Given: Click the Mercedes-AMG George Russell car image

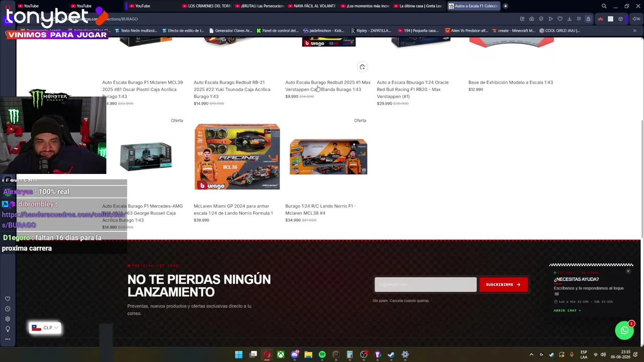Looking at the screenshot, I should click(x=146, y=156).
